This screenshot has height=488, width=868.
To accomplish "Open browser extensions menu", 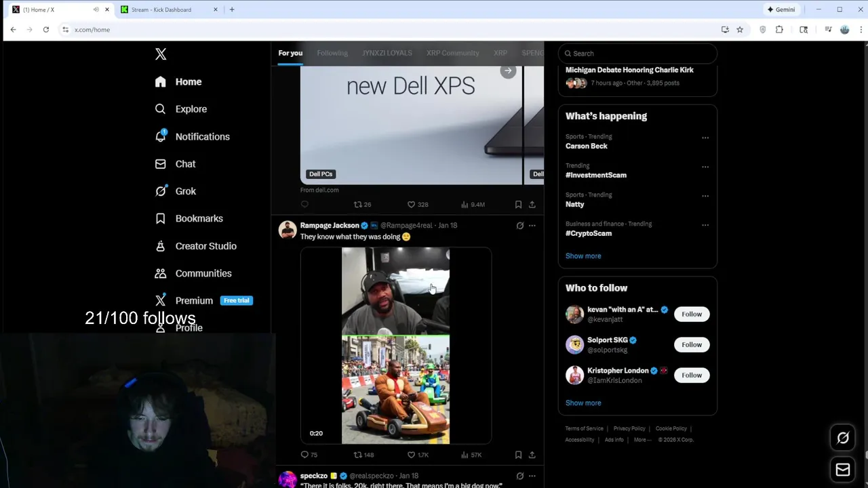I will [x=779, y=30].
